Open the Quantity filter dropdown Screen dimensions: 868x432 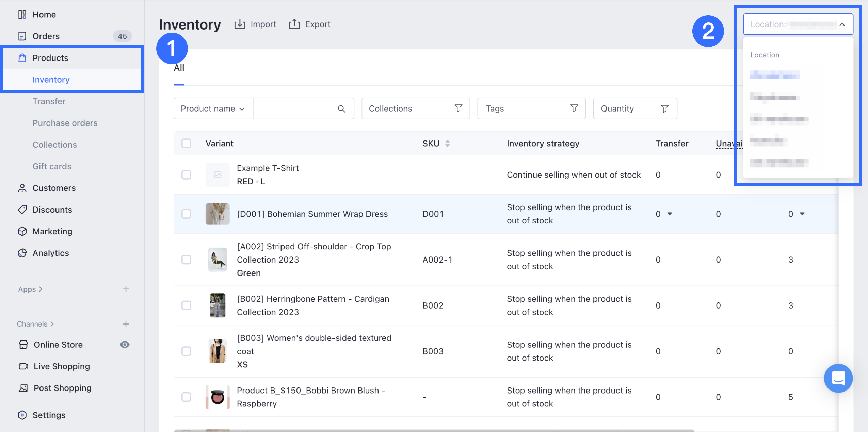pyautogui.click(x=635, y=109)
